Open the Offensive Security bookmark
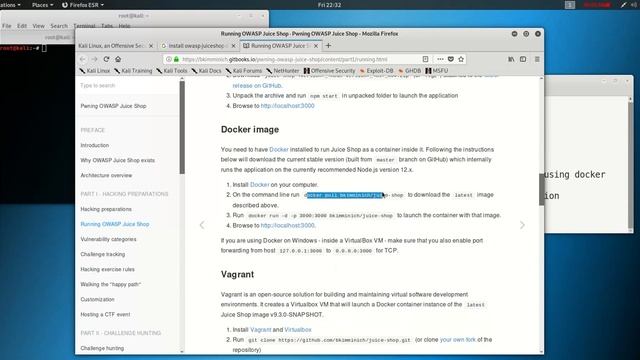Screen dimensions: 640x360 329,71
